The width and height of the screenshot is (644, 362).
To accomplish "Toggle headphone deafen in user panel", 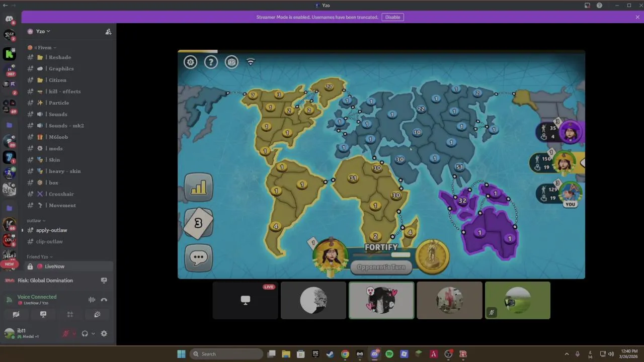I will (85, 333).
